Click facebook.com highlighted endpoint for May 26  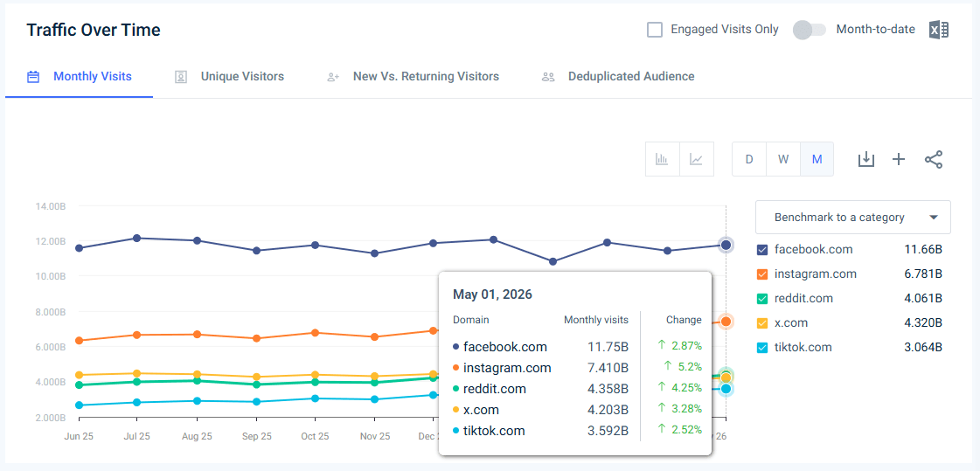pyautogui.click(x=726, y=245)
